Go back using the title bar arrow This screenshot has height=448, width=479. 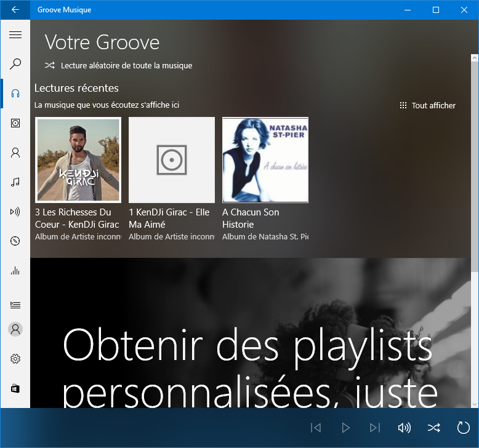point(15,10)
